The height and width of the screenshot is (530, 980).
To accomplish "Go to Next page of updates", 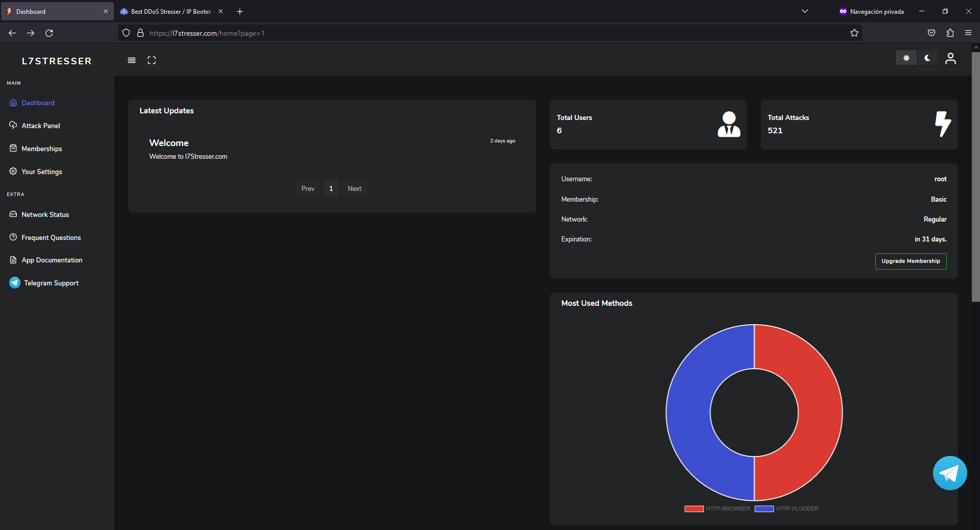I will pyautogui.click(x=354, y=188).
